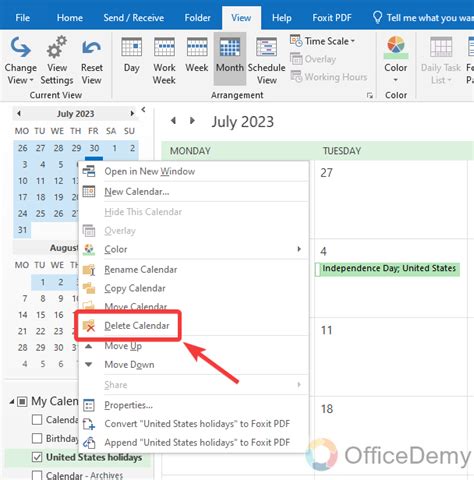Open the Send / Receive tab

coord(133,18)
